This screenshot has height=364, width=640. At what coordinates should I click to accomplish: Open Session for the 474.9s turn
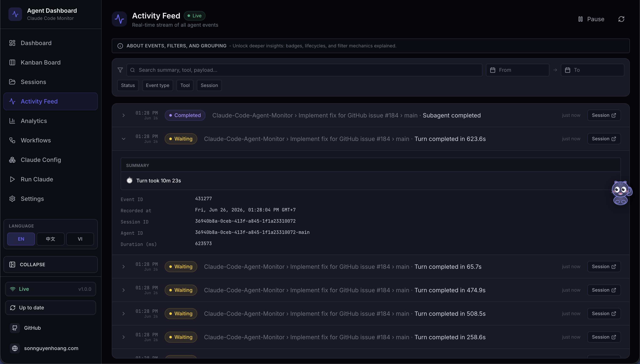(604, 290)
